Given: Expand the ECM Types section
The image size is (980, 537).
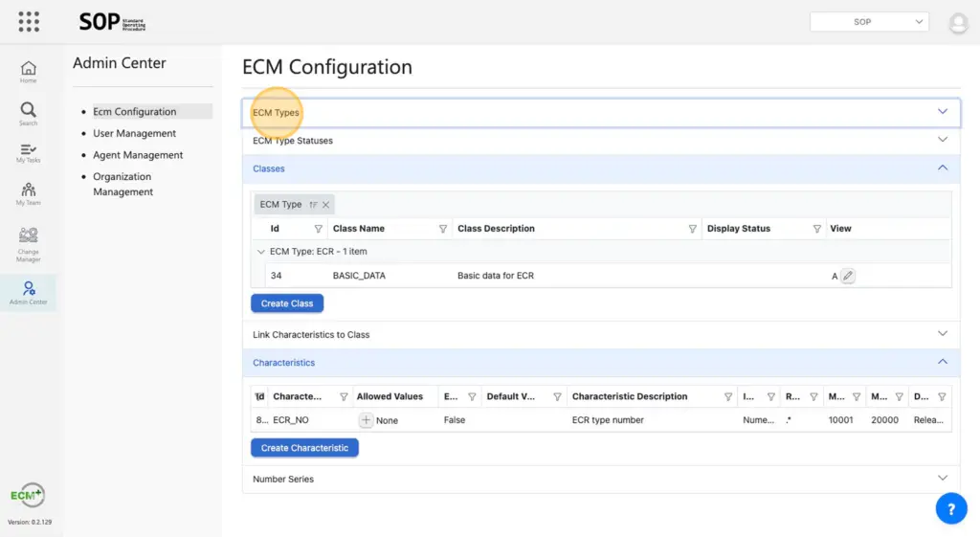Looking at the screenshot, I should (x=942, y=112).
